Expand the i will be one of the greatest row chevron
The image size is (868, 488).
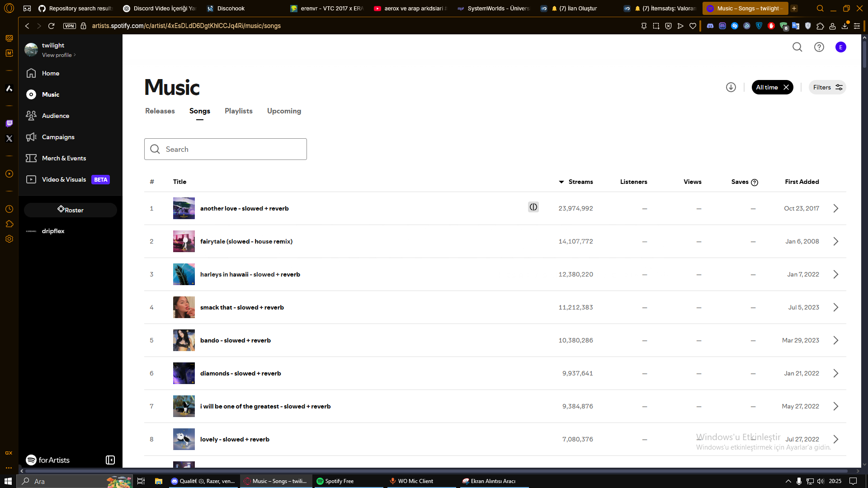[x=836, y=406]
